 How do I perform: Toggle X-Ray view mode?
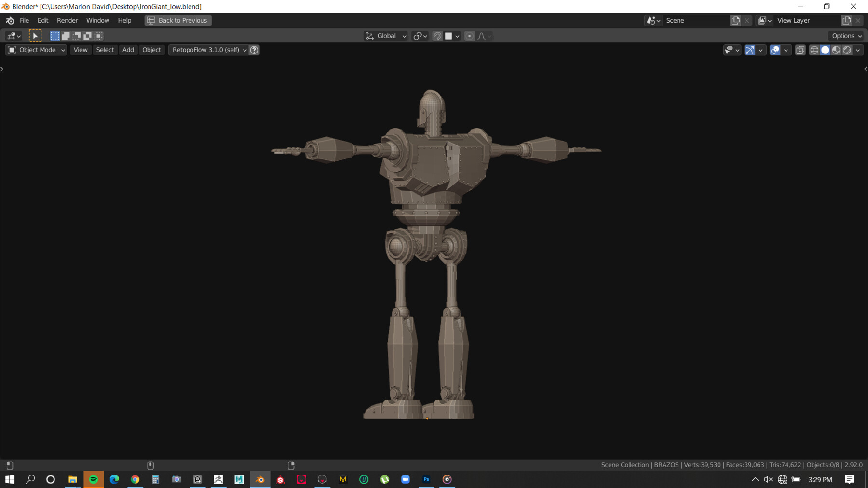(800, 50)
